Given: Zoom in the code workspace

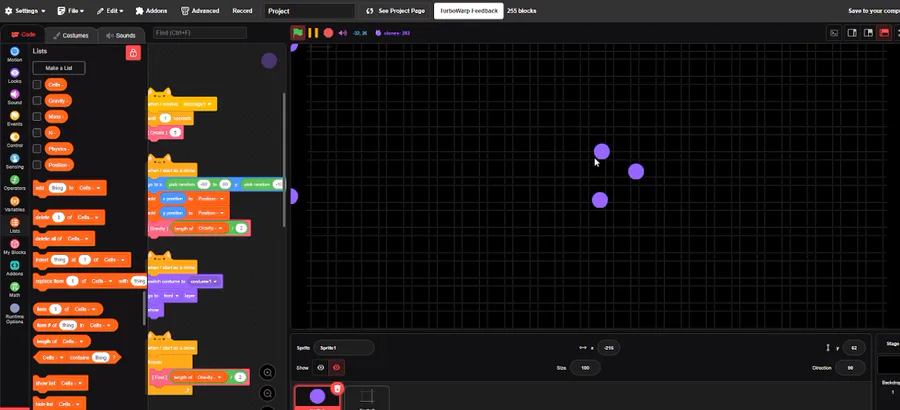Looking at the screenshot, I should 267,373.
